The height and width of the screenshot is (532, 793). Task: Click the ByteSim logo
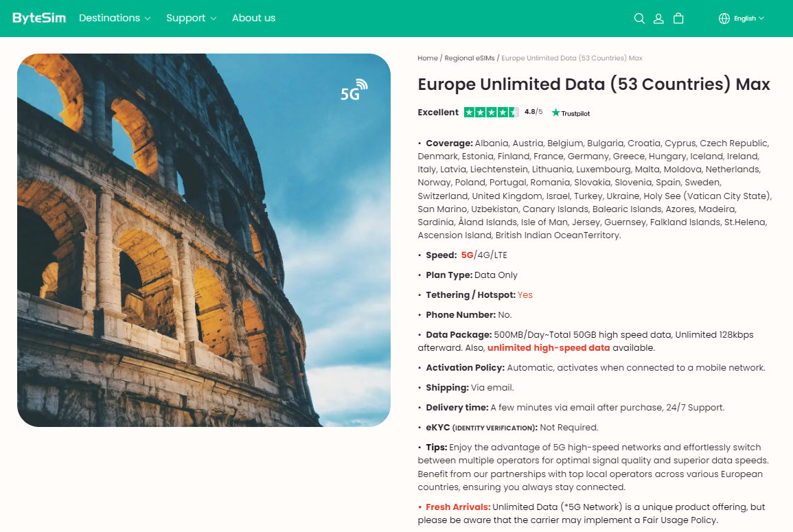tap(39, 19)
